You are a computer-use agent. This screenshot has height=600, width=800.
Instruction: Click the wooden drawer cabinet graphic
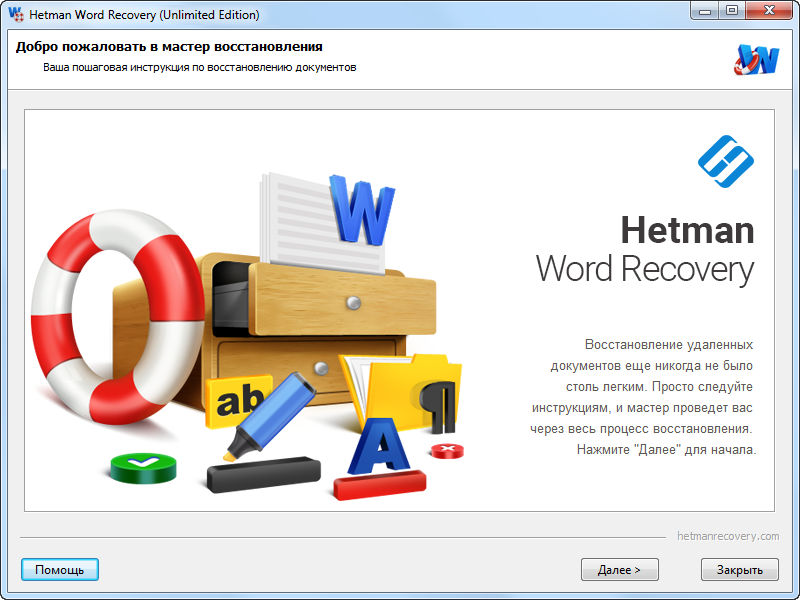click(x=320, y=320)
